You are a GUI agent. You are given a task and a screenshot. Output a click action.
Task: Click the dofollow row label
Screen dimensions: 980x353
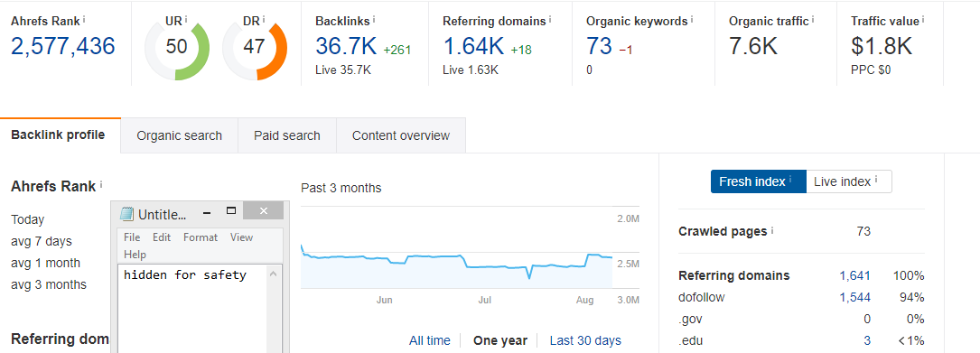point(701,297)
